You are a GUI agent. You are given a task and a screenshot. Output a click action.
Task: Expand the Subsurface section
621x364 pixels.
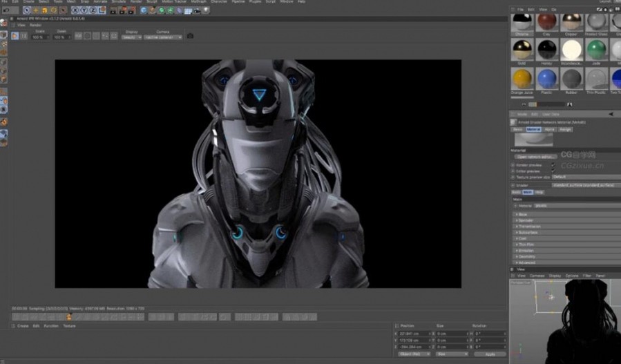pos(567,233)
